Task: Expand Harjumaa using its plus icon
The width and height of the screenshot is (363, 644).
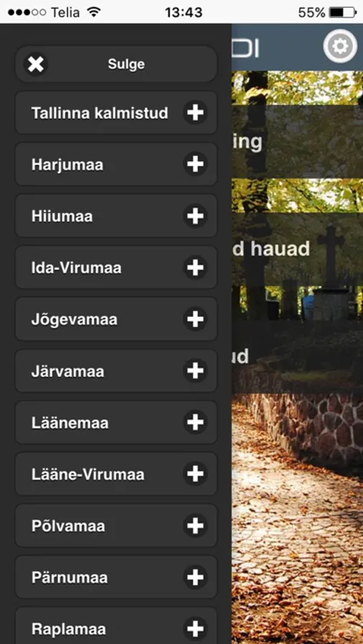Action: [195, 165]
